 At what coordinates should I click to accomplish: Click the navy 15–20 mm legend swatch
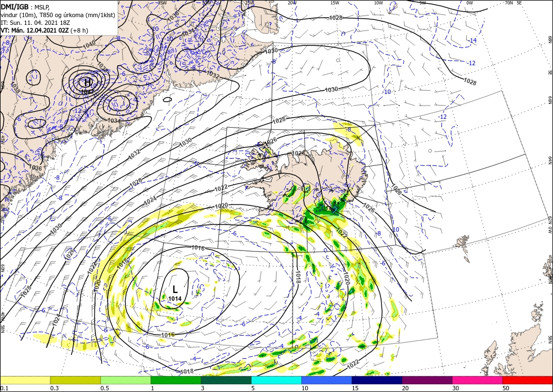377,380
